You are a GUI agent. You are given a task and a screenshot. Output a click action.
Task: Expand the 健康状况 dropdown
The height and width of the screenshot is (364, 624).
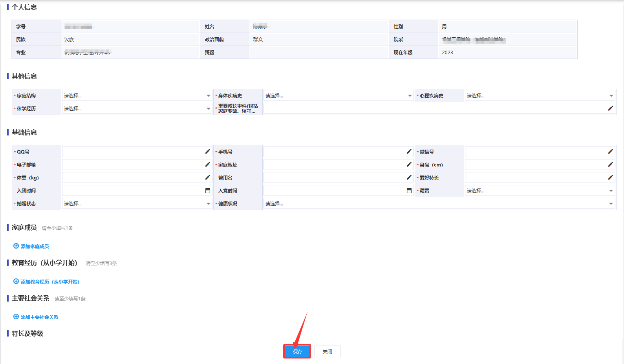click(439, 204)
